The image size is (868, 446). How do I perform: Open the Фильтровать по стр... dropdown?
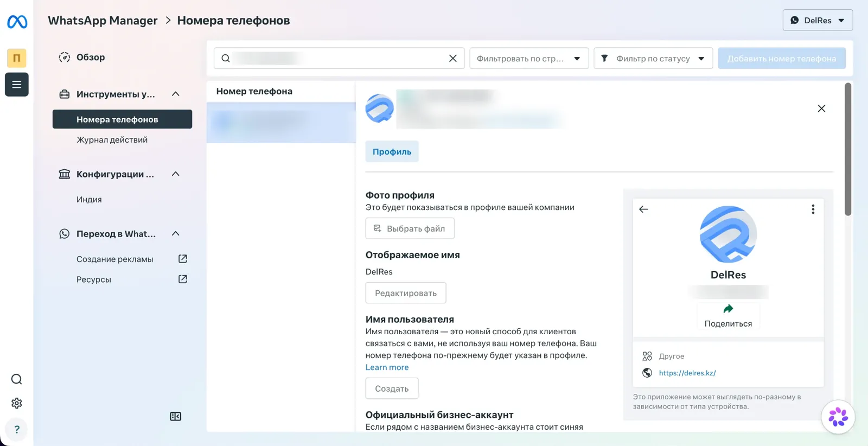coord(529,58)
